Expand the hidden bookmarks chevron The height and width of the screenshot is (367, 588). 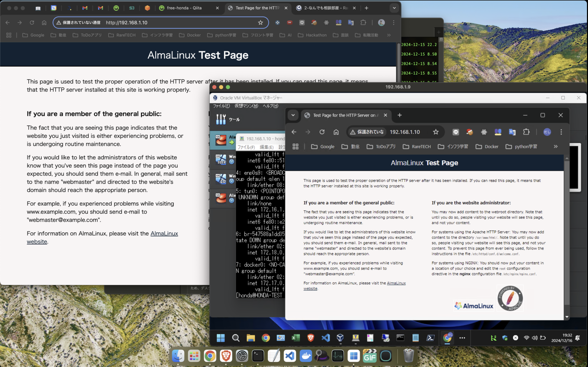tap(389, 35)
